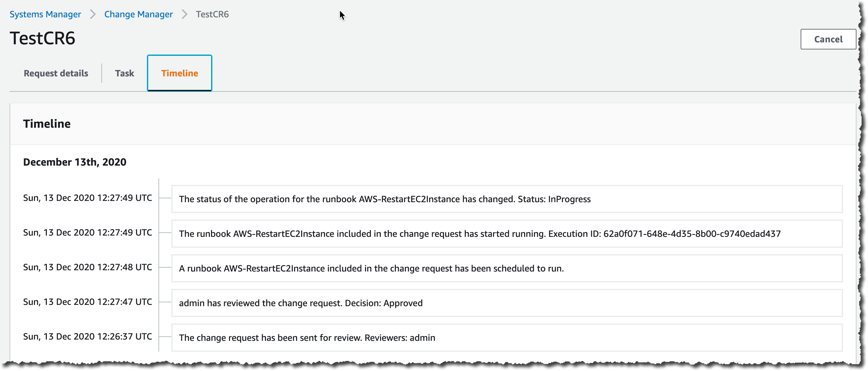The image size is (868, 371).
Task: Select TestCR6 in the breadcrumb trail
Action: (212, 14)
